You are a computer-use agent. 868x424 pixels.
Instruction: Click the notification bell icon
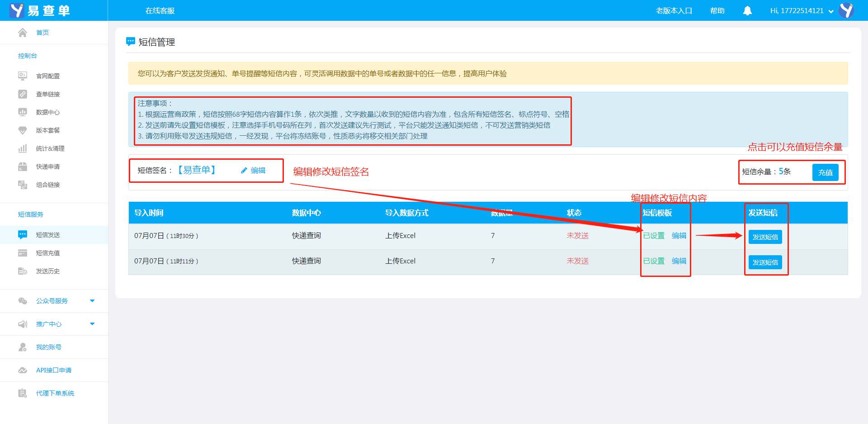(747, 11)
